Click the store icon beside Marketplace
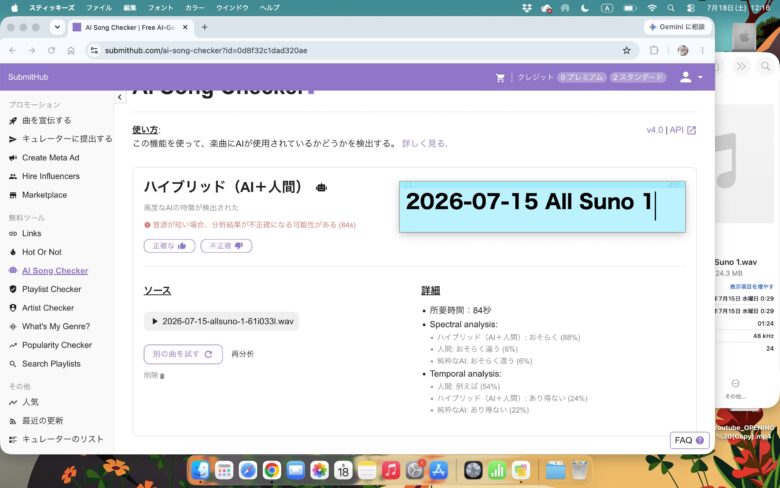Screen dimensions: 780x488 click(13, 195)
